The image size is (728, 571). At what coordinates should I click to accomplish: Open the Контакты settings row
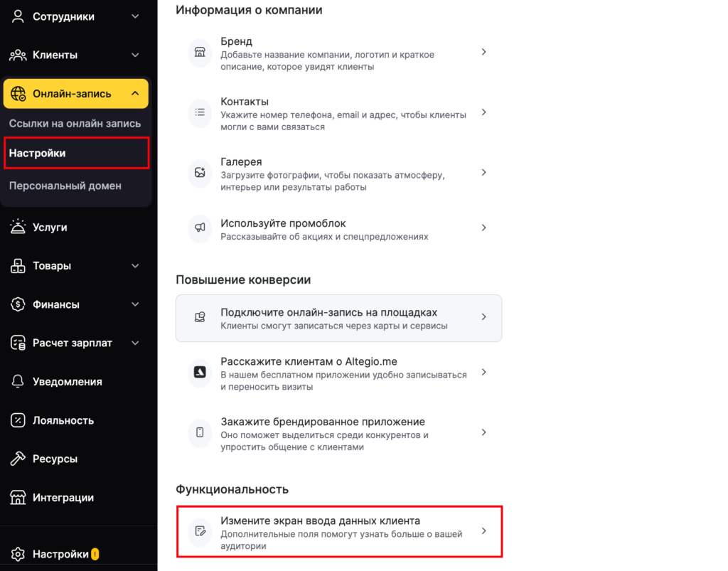[x=338, y=112]
